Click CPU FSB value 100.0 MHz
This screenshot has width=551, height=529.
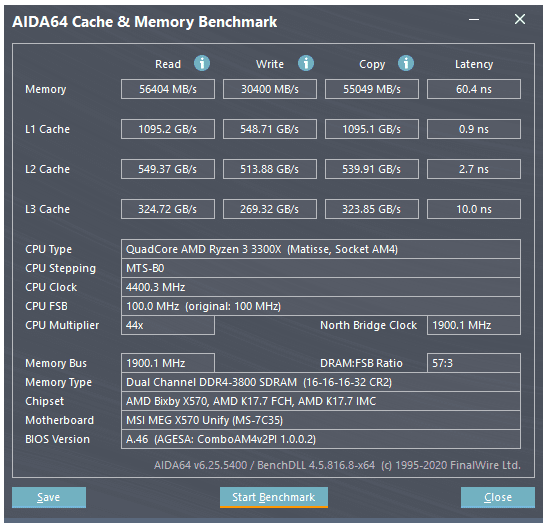(321, 306)
